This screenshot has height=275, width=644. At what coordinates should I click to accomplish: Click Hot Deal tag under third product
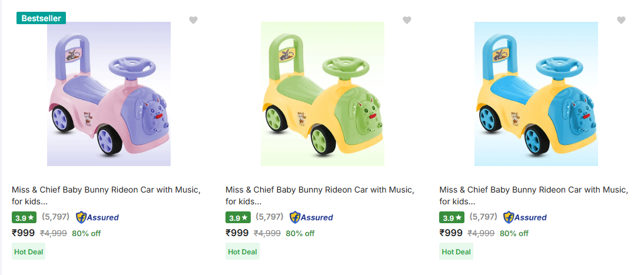click(456, 251)
